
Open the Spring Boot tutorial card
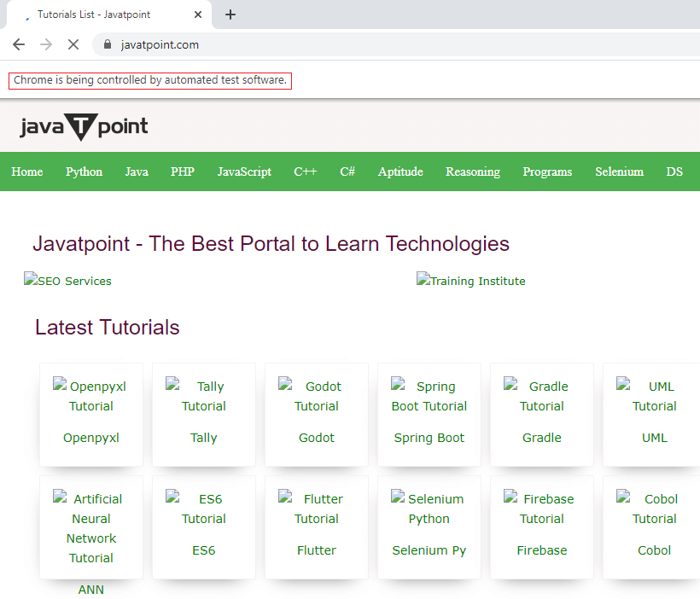tap(429, 415)
